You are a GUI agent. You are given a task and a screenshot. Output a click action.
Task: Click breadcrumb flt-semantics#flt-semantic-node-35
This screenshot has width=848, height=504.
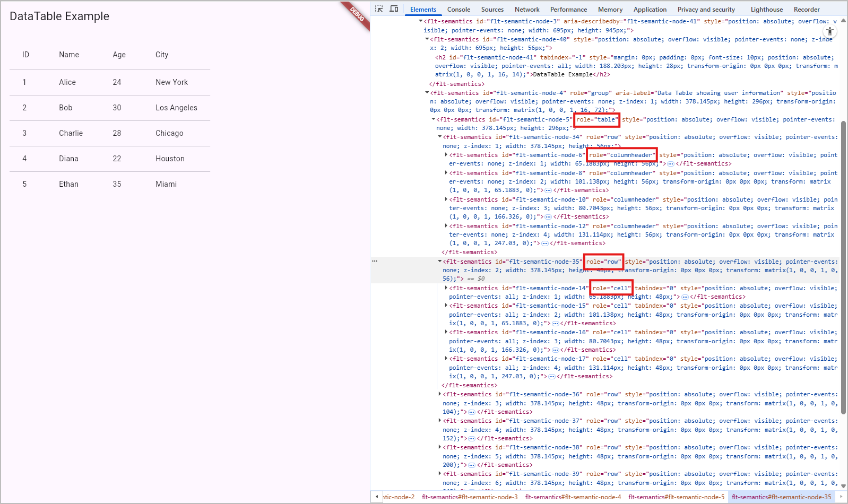[x=781, y=497]
